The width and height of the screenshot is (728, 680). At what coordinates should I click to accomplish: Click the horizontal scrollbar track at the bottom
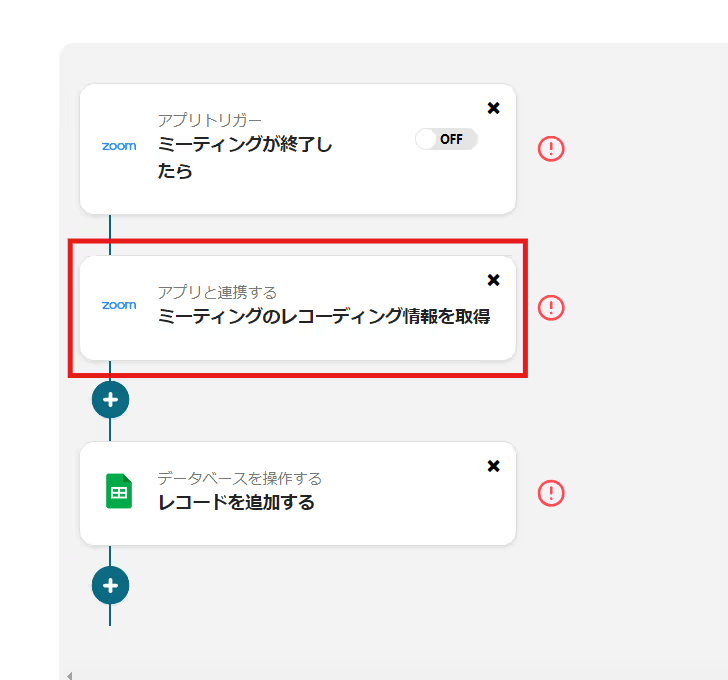coord(400,675)
